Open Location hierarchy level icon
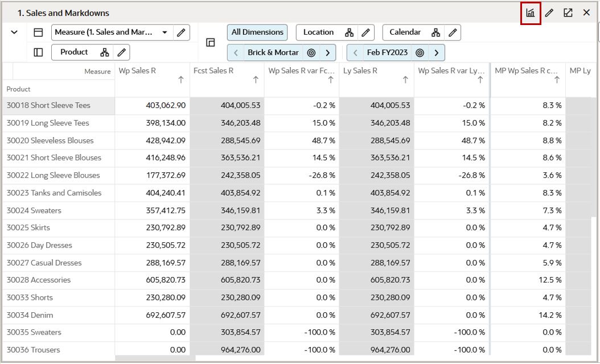Viewport: 600px width, 364px height. coord(349,32)
